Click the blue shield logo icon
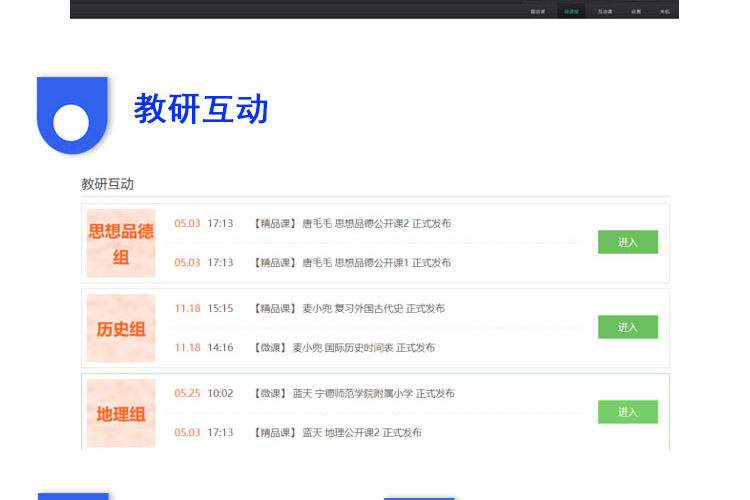750x500 pixels. click(x=71, y=114)
